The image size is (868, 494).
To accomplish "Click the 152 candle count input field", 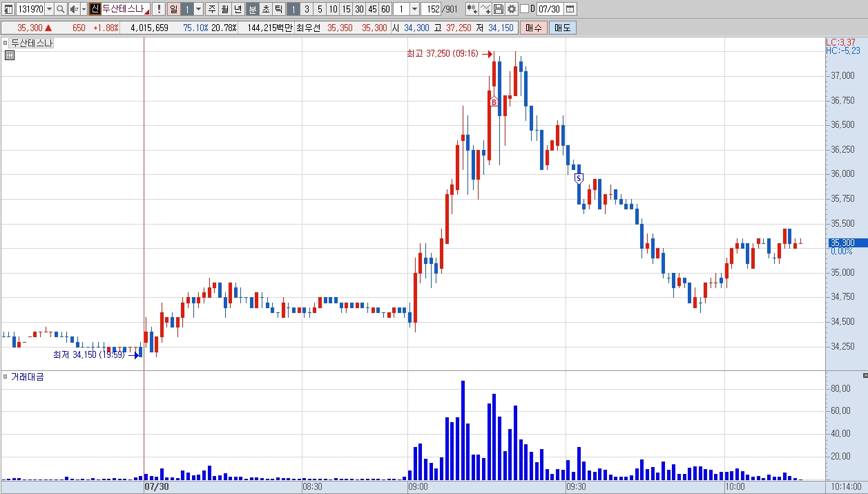I will click(x=431, y=9).
